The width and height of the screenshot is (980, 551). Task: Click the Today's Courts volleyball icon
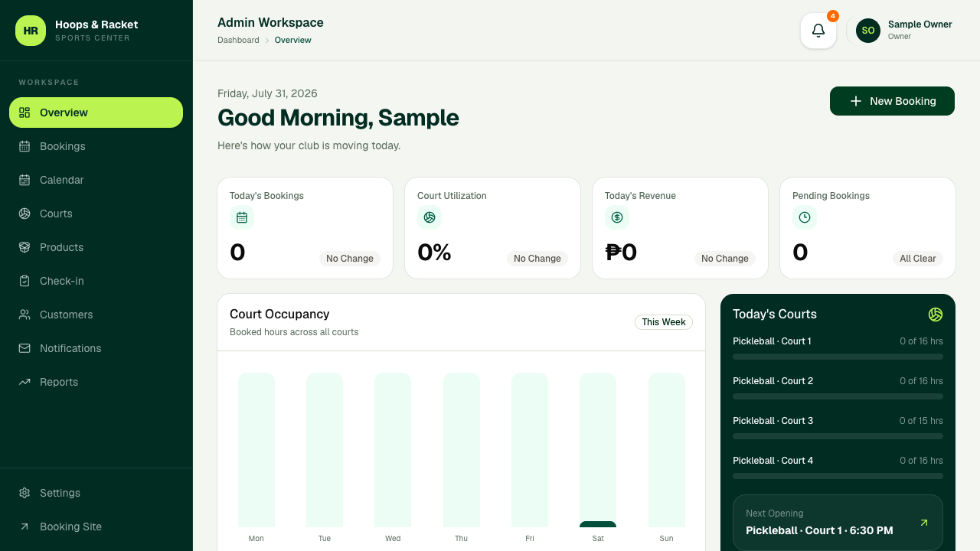pos(936,315)
